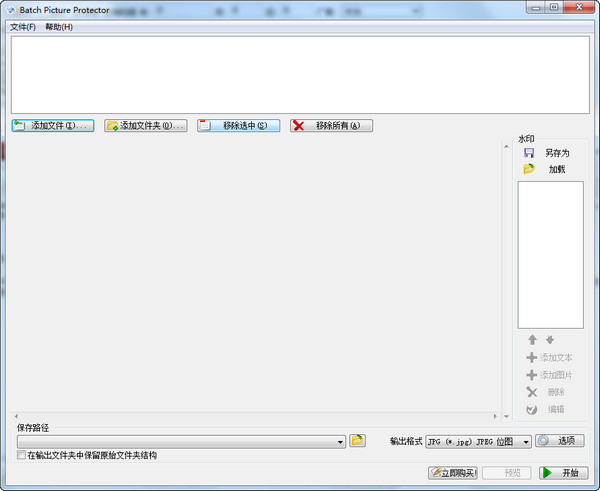Add a text watermark with 添加文本
Screen dimensions: 600x491
549,357
